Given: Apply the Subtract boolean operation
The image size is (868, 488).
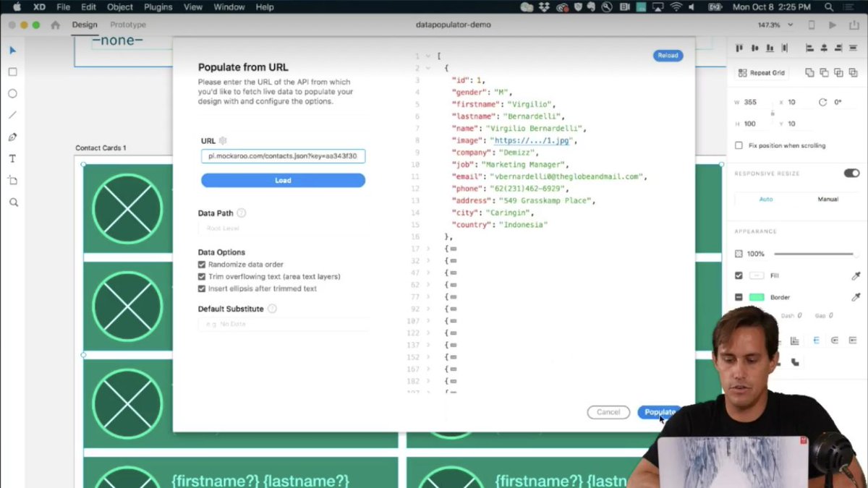Looking at the screenshot, I should tap(824, 72).
